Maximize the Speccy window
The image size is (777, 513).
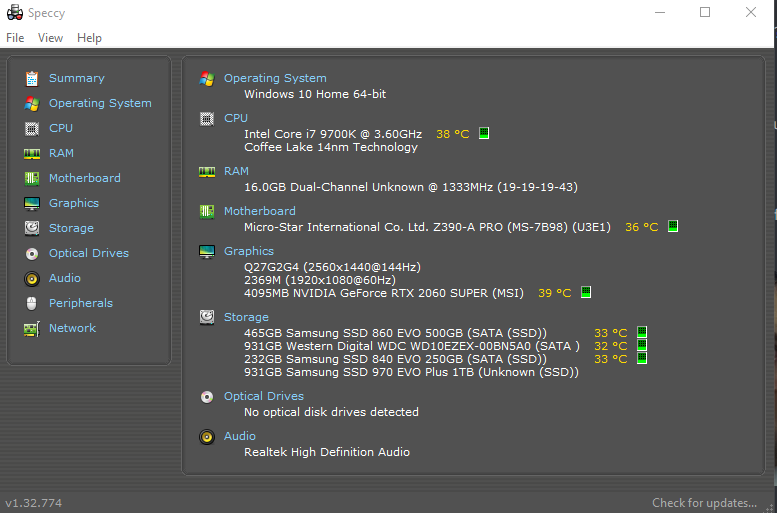[x=705, y=12]
